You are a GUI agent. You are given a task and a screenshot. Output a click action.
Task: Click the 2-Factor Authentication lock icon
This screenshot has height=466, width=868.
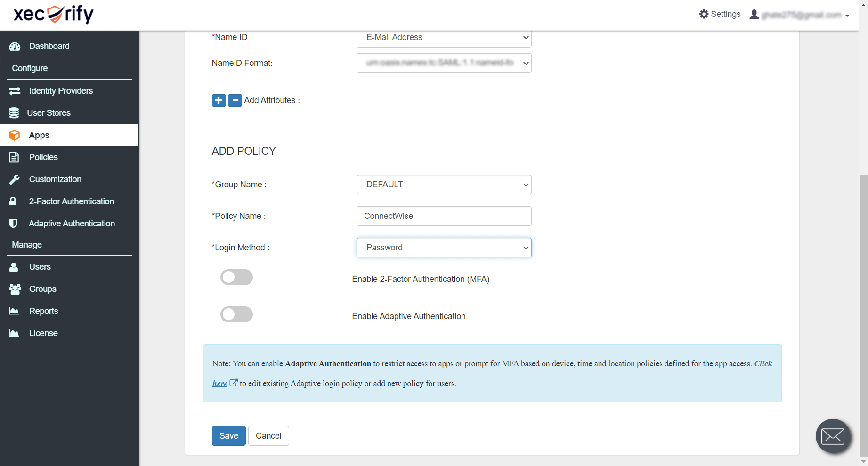coord(13,201)
